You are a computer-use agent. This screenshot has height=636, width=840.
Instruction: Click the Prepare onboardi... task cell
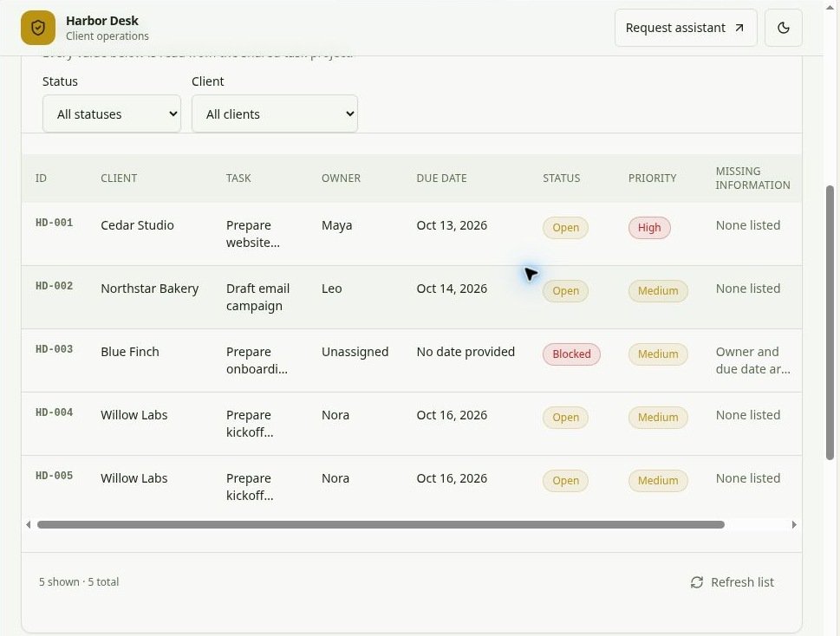click(x=257, y=360)
